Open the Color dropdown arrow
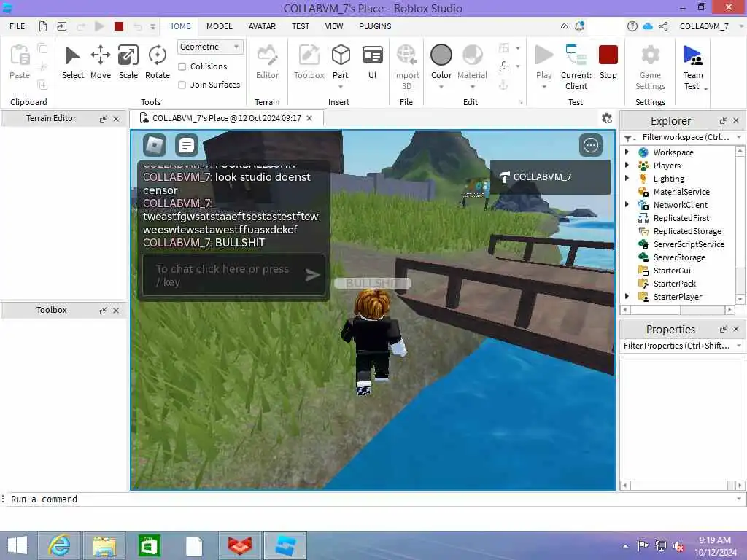The width and height of the screenshot is (747, 560). 441,87
